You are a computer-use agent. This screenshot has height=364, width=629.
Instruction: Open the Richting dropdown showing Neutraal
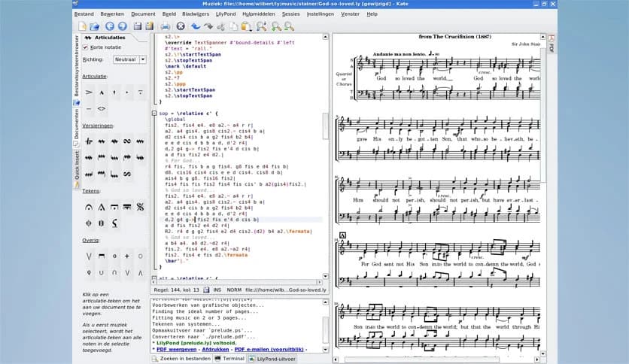(129, 59)
